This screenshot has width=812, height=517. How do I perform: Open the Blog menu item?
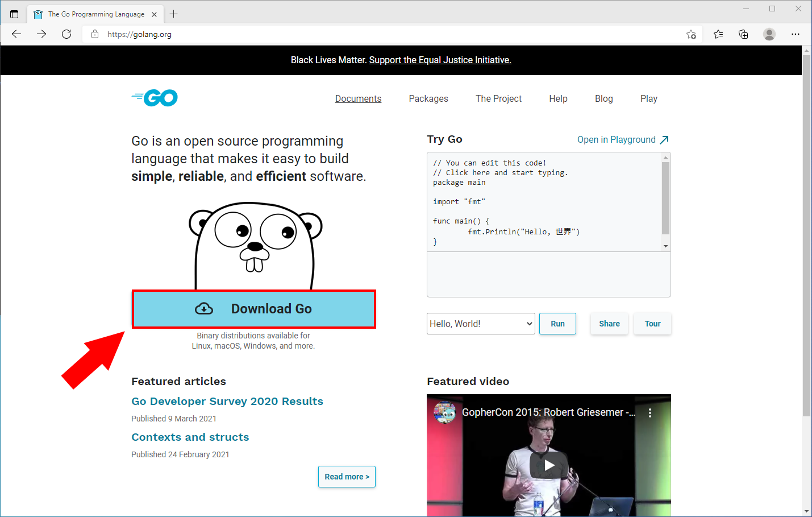click(x=603, y=98)
